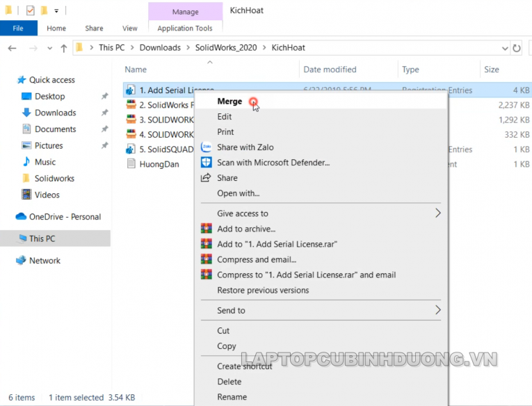The height and width of the screenshot is (406, 532).
Task: Choose Give access to entry
Action: [243, 213]
